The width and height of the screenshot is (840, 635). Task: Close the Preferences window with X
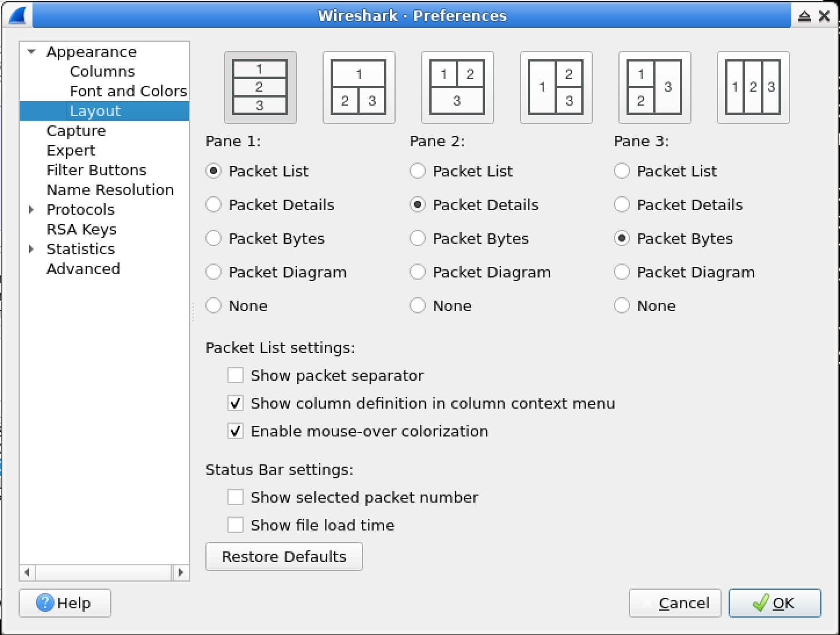pos(824,16)
